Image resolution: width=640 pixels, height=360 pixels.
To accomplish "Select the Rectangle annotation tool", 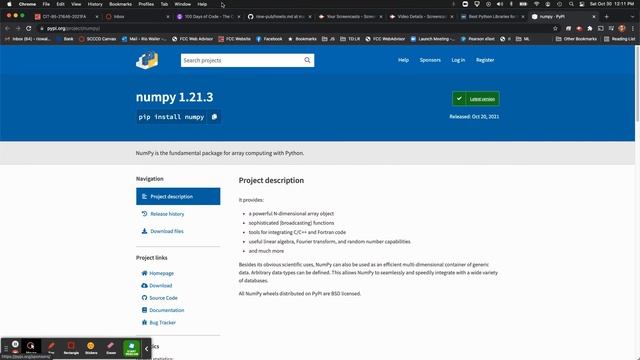I will pyautogui.click(x=71, y=348).
